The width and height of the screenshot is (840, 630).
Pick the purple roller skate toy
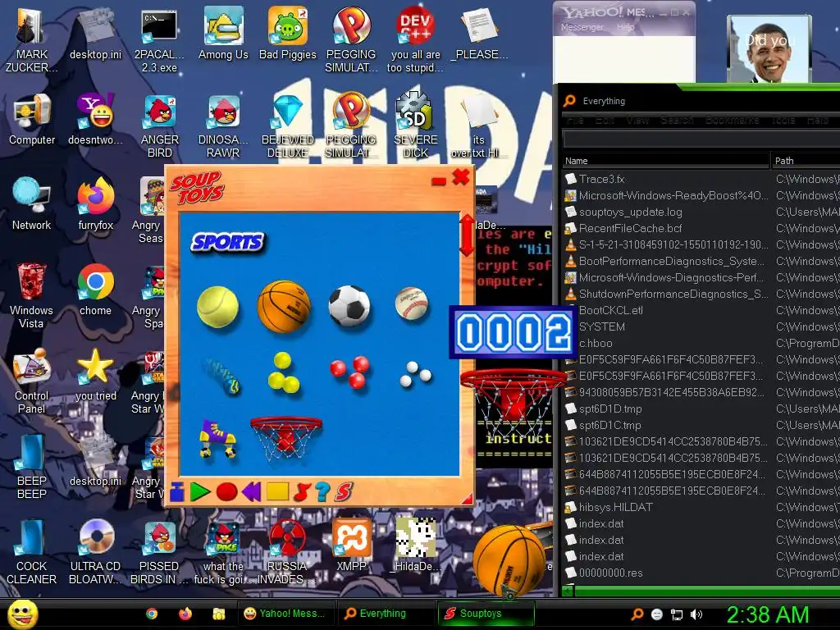(x=217, y=438)
